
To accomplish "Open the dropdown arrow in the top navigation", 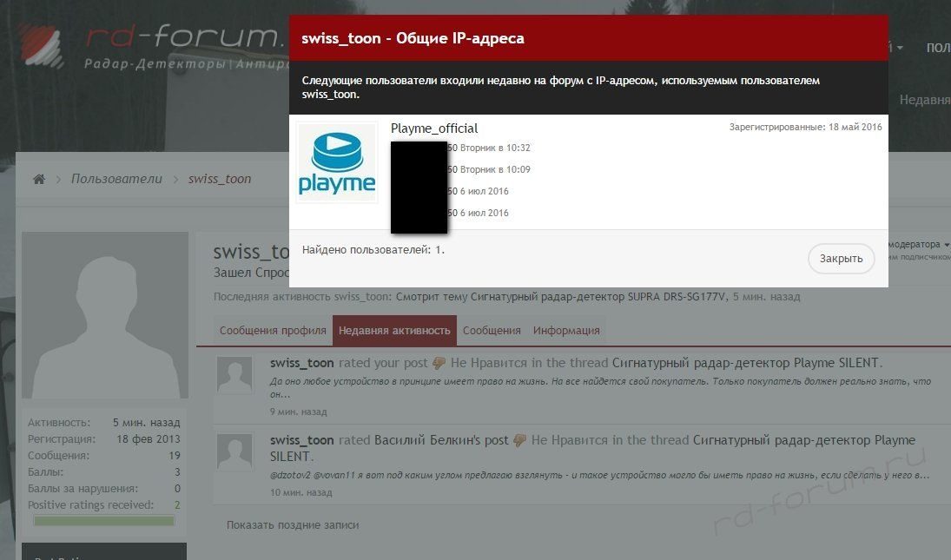I will click(x=900, y=47).
